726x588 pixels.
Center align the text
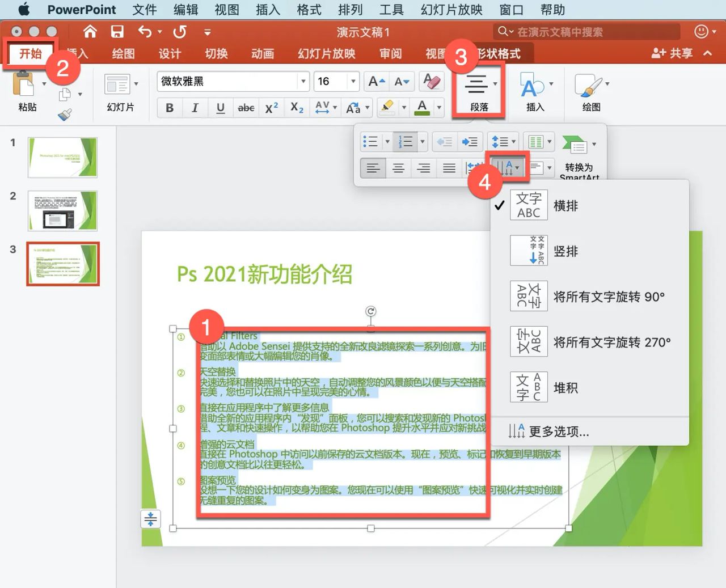click(x=399, y=168)
